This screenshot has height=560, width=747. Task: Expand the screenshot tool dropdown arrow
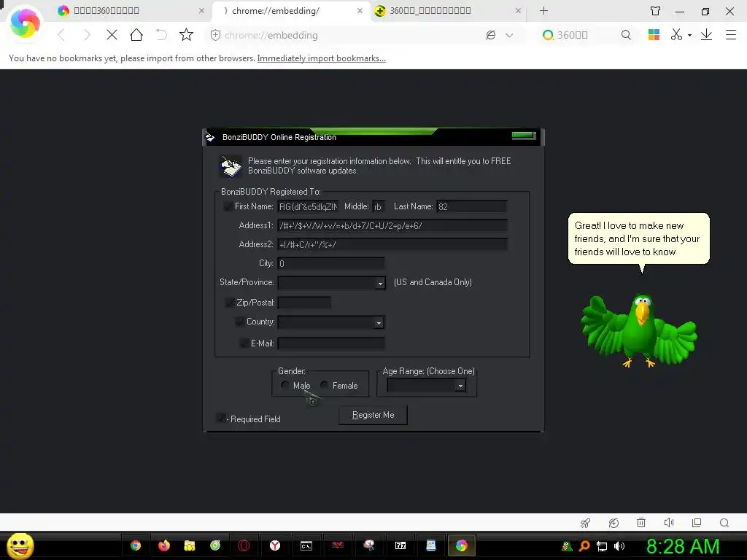[689, 35]
